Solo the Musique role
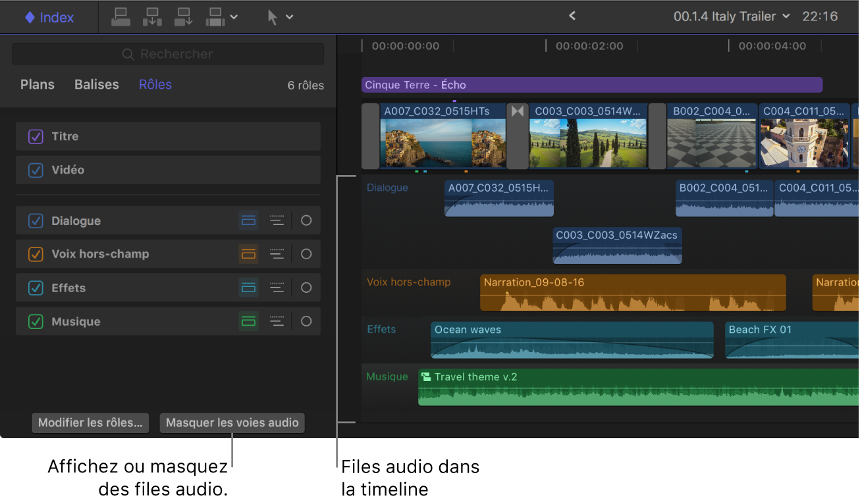860x504 pixels. click(x=306, y=321)
